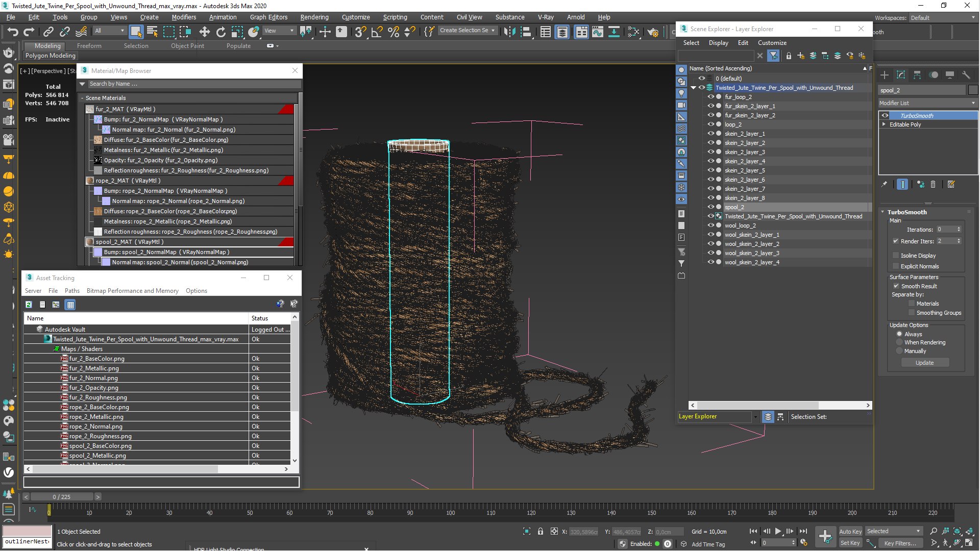This screenshot has width=980, height=551.
Task: Click the Polygon Modeling ribbon label
Action: pyautogui.click(x=50, y=56)
